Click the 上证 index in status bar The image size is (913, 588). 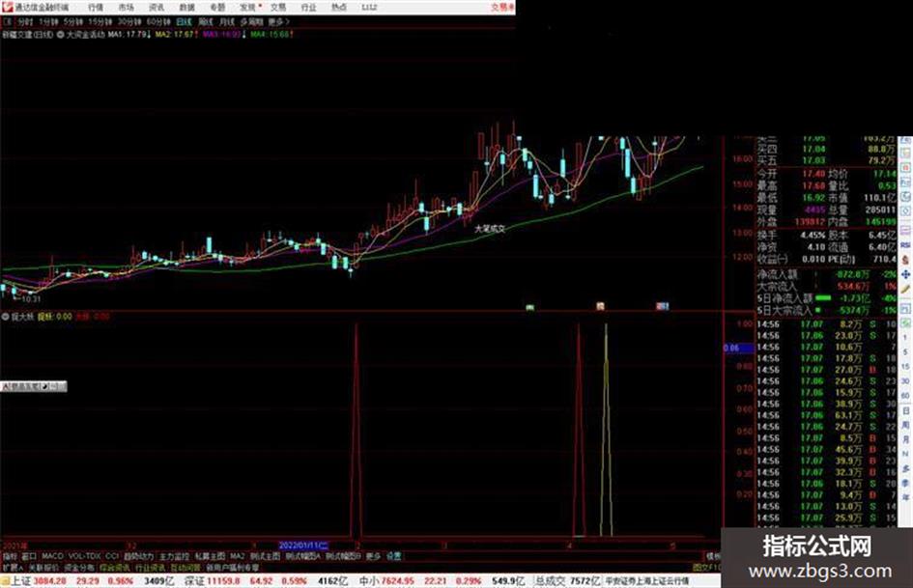click(x=20, y=581)
